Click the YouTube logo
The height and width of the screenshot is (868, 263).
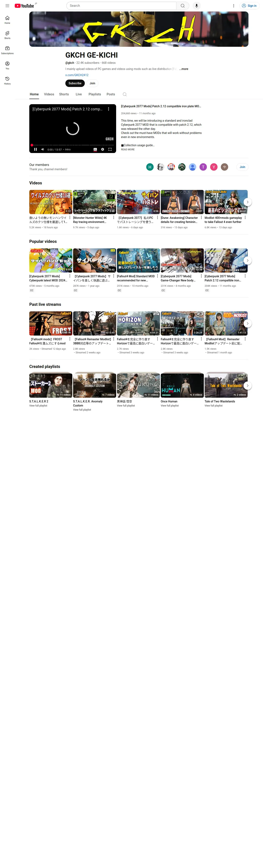click(x=24, y=6)
